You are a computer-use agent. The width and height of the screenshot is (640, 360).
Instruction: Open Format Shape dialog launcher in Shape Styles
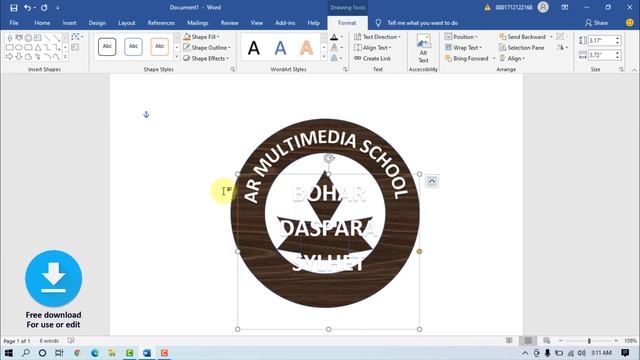pyautogui.click(x=233, y=69)
